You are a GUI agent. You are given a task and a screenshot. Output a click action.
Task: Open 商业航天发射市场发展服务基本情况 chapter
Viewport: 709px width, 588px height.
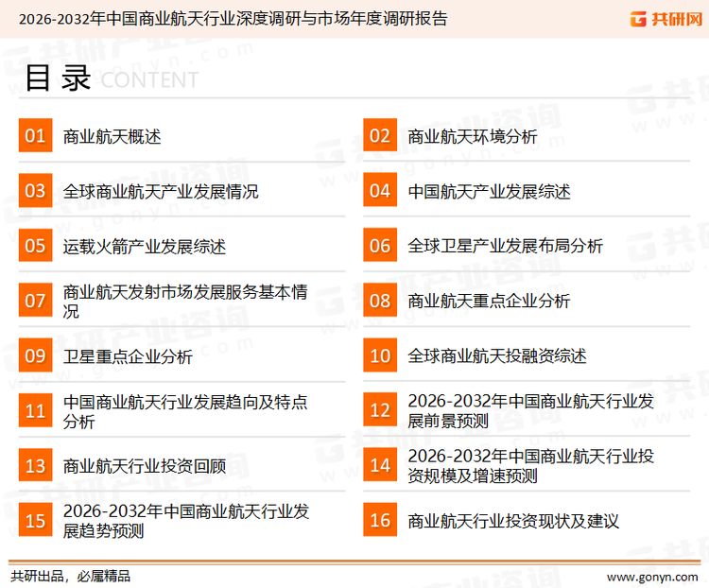pyautogui.click(x=185, y=302)
